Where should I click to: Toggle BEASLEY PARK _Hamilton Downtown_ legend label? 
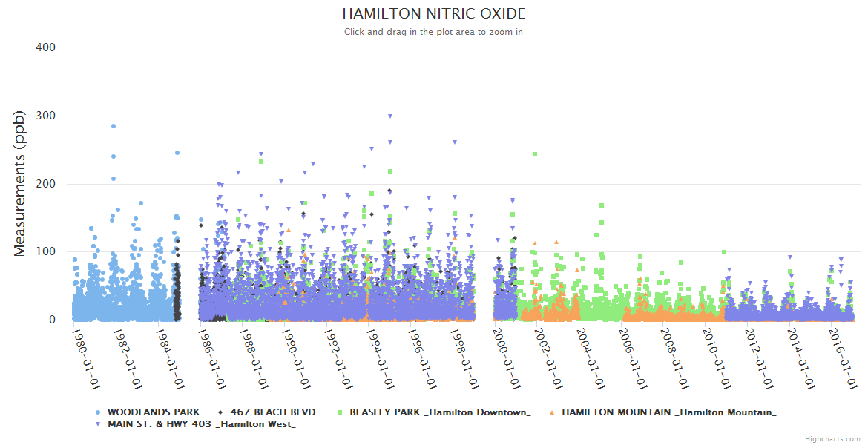[x=440, y=412]
